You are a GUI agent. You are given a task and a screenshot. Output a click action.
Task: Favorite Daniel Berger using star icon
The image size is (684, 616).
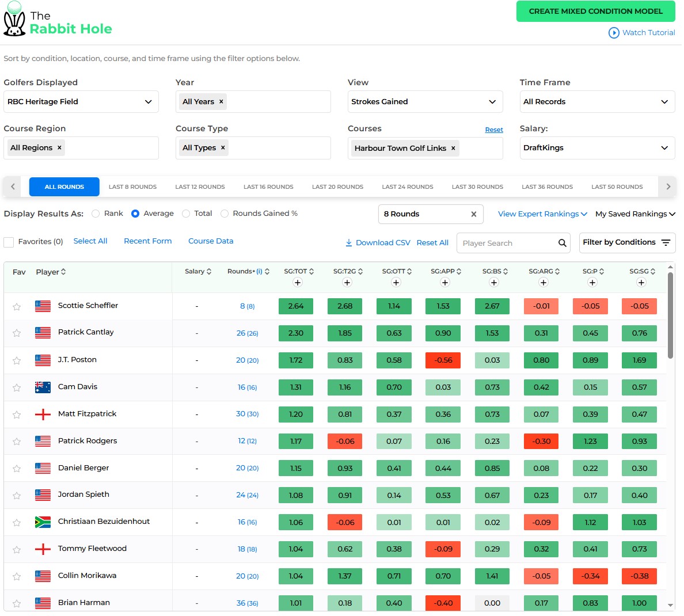click(17, 469)
